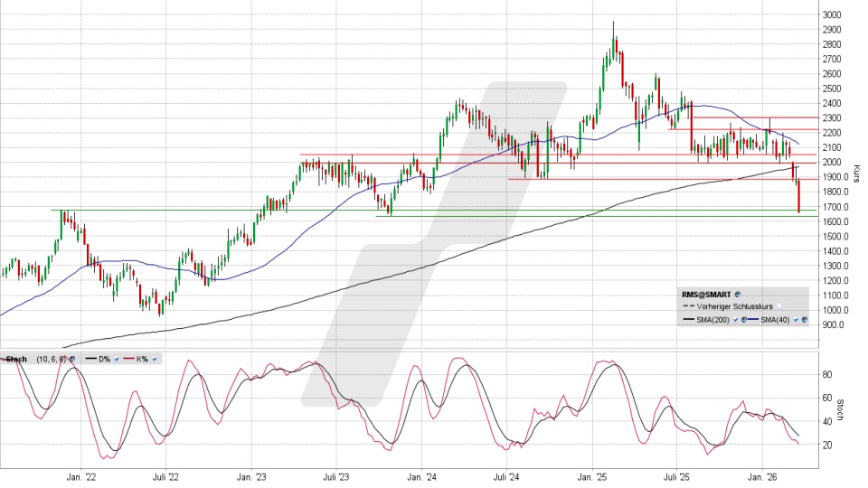This screenshot has height=488, width=868.
Task: Click the 80 level on Stoch axis
Action: pyautogui.click(x=826, y=372)
